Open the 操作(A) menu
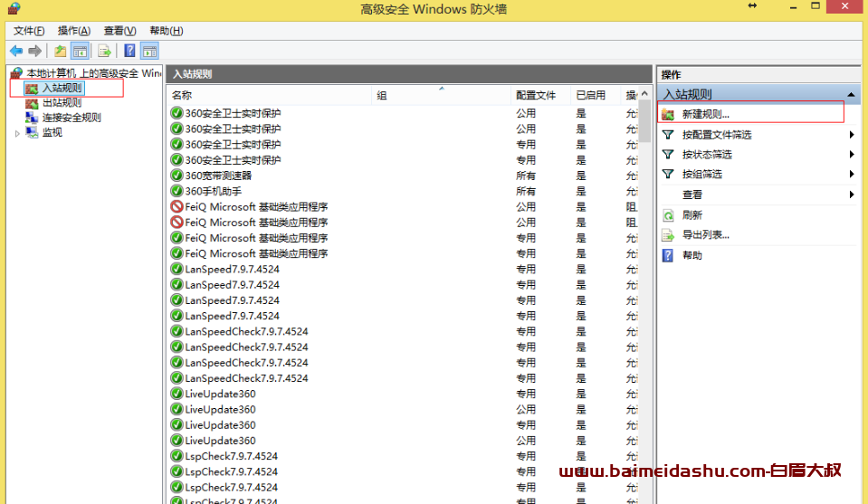The width and height of the screenshot is (868, 504). pyautogui.click(x=73, y=31)
